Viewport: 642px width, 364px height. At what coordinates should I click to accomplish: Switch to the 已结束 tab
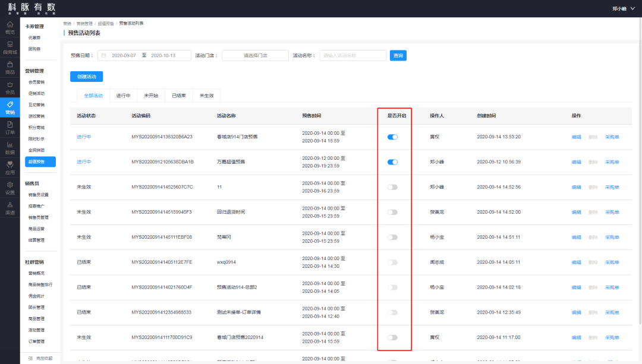tap(179, 95)
